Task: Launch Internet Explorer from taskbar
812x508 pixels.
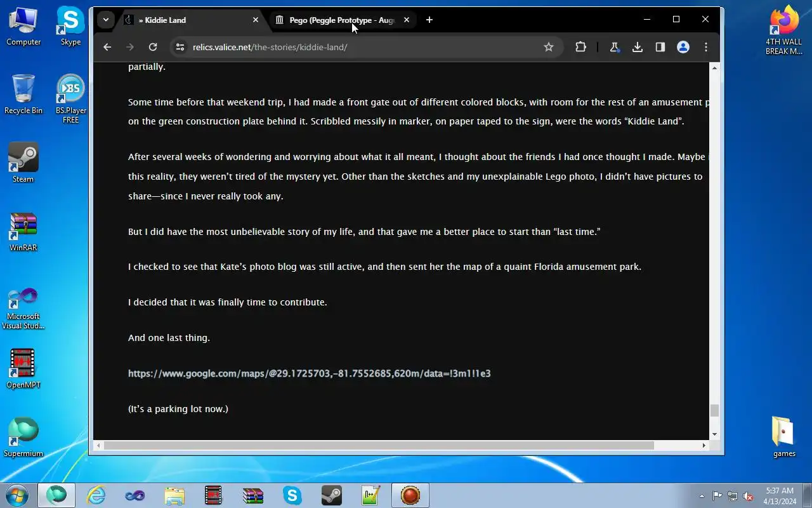Action: [96, 495]
